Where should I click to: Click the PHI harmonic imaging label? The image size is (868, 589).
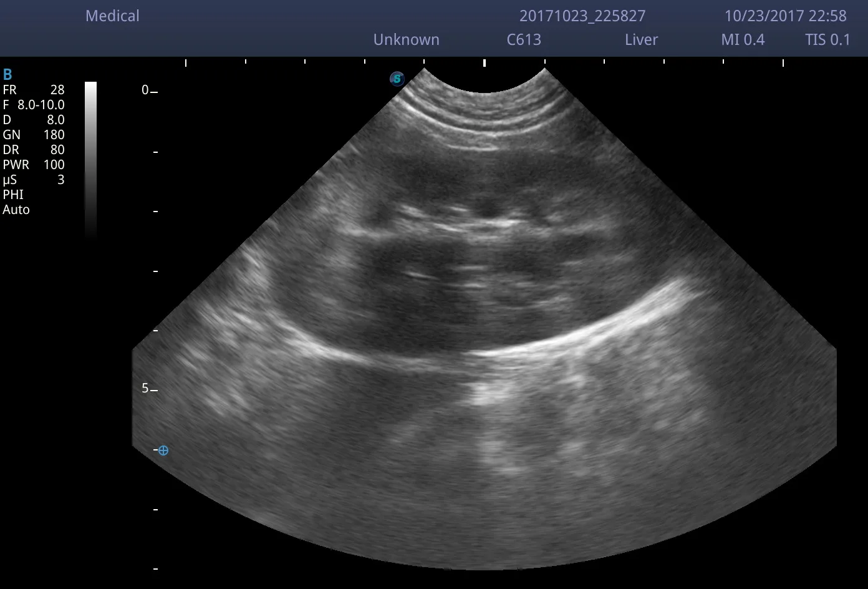[x=13, y=195]
